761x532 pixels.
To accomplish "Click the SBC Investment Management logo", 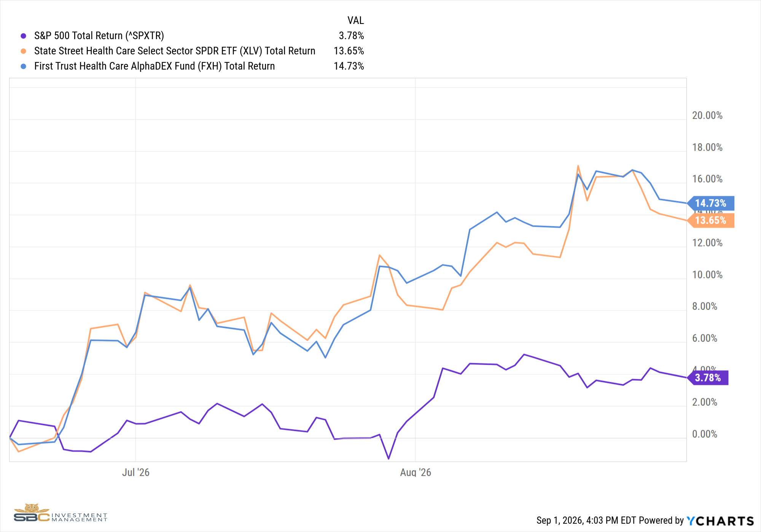I will (60, 513).
